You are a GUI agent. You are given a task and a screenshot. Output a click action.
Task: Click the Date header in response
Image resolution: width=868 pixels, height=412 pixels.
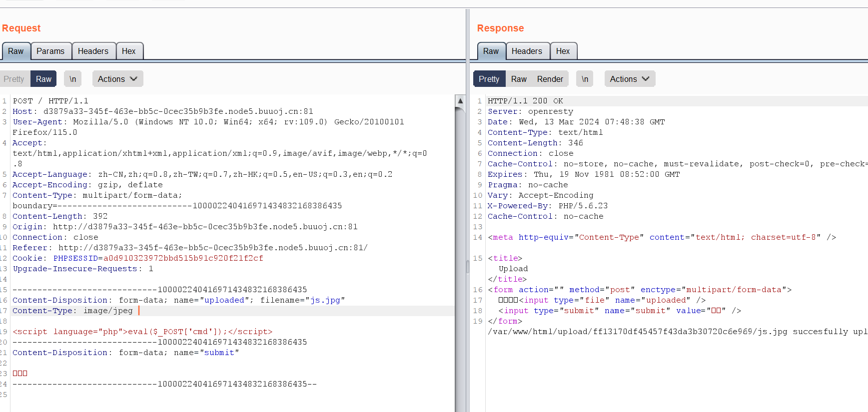point(576,122)
